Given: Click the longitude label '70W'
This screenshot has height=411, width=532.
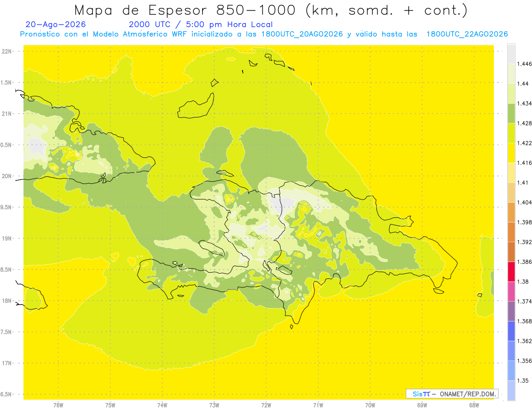Looking at the screenshot, I should (x=370, y=405).
